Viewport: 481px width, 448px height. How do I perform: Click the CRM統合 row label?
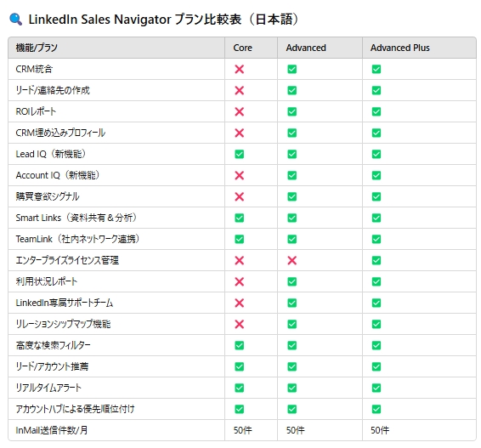(x=34, y=69)
